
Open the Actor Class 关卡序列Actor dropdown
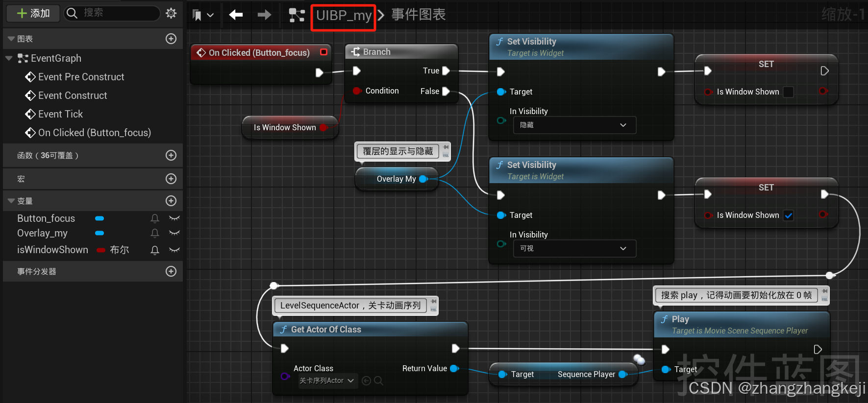tap(327, 380)
